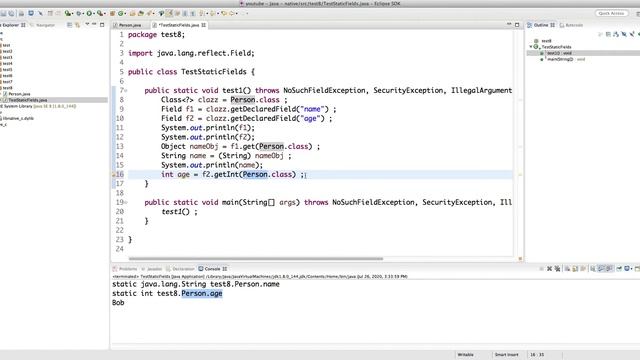Viewport: 640px width, 360px height.
Task: Toggle Scroll Lock in Console toolbar
Action: coord(575,269)
